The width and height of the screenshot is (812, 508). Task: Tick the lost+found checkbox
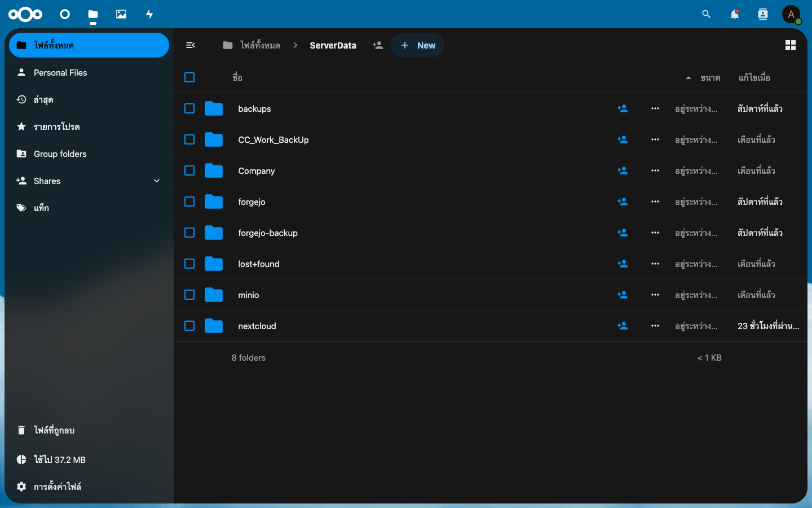pyautogui.click(x=189, y=264)
